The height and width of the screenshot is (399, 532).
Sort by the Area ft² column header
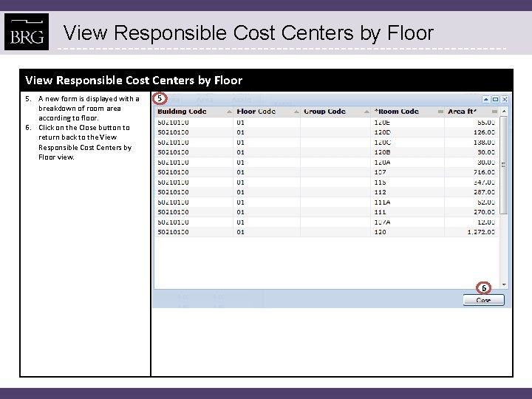tap(471, 112)
